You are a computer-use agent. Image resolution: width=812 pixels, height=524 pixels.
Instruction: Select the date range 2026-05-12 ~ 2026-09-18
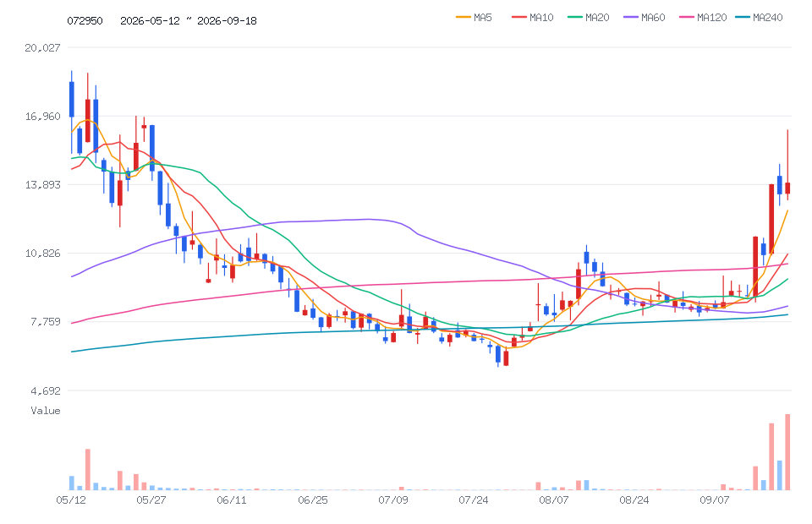click(189, 20)
